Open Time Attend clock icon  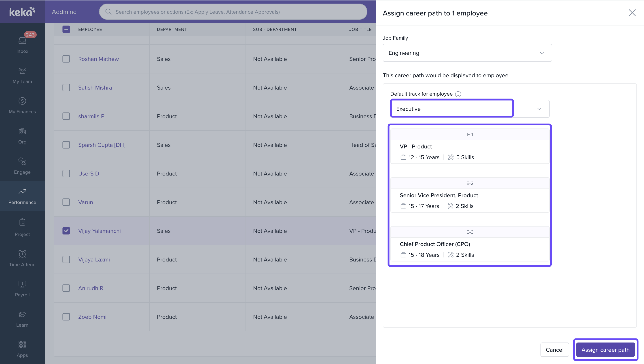22,254
